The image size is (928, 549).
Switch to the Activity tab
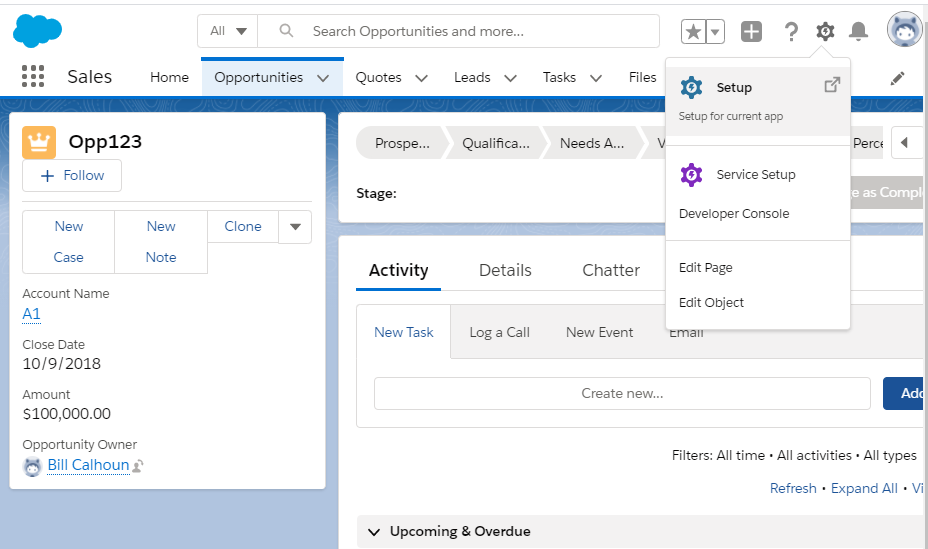click(x=398, y=270)
